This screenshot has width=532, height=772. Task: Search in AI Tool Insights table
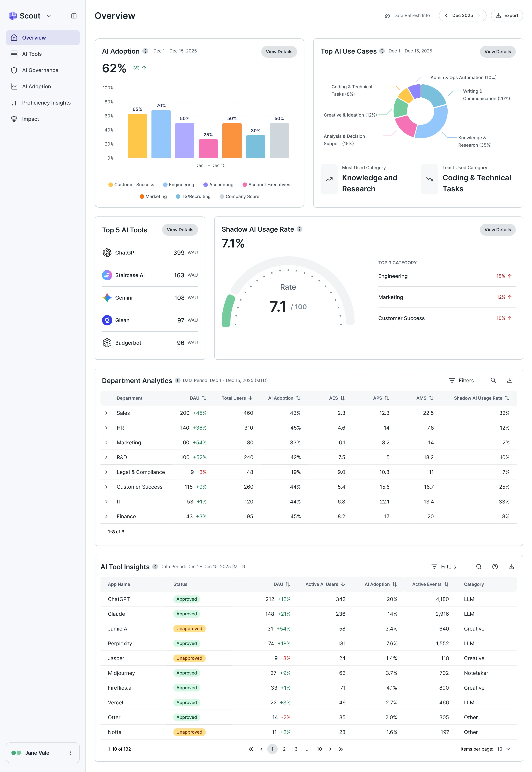tap(479, 567)
